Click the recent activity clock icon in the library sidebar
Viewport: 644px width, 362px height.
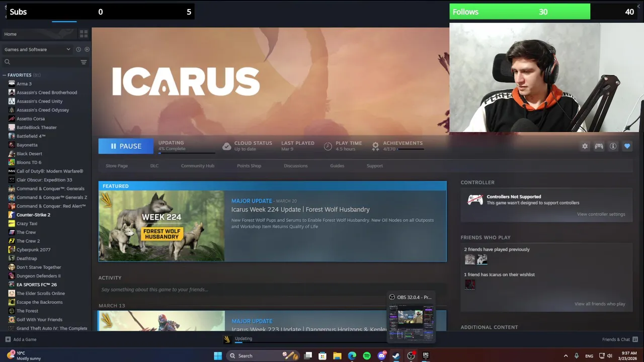coord(78,49)
